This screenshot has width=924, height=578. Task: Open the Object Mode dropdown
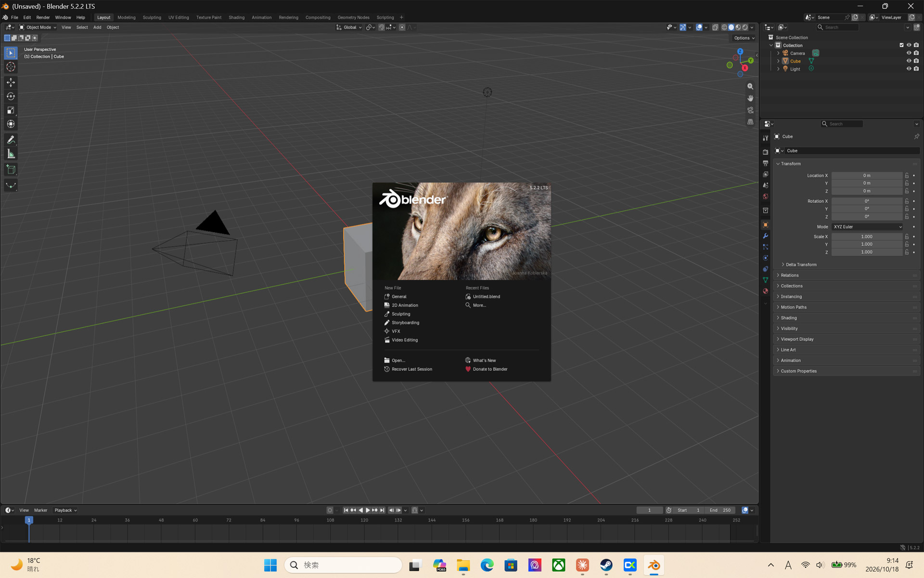click(x=38, y=27)
